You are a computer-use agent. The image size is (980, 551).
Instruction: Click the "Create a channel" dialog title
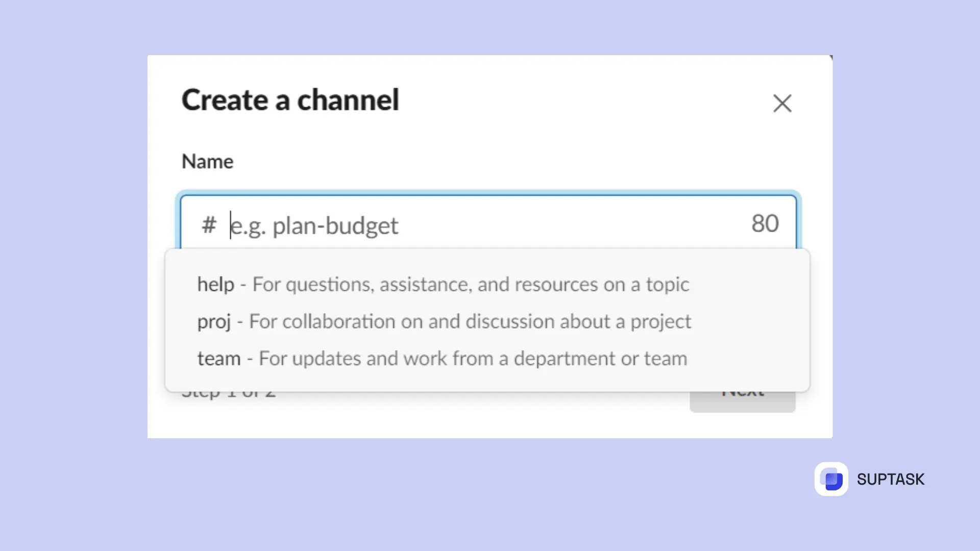[290, 100]
